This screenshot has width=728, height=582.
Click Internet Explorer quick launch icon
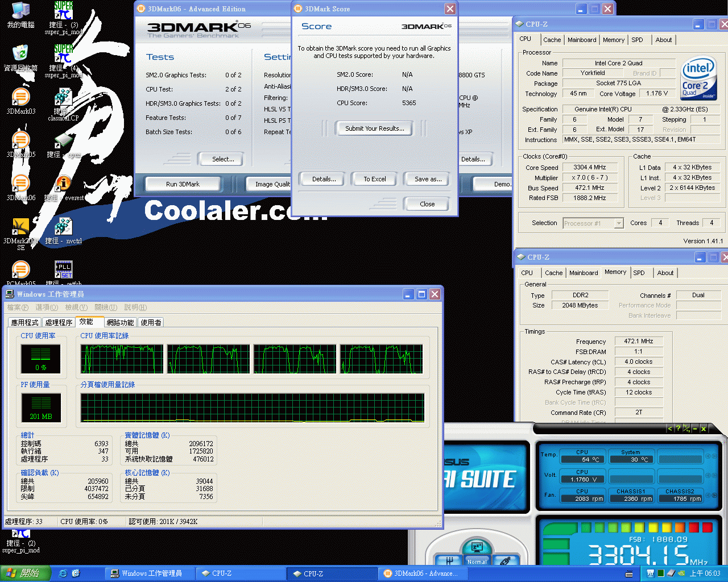[63, 573]
